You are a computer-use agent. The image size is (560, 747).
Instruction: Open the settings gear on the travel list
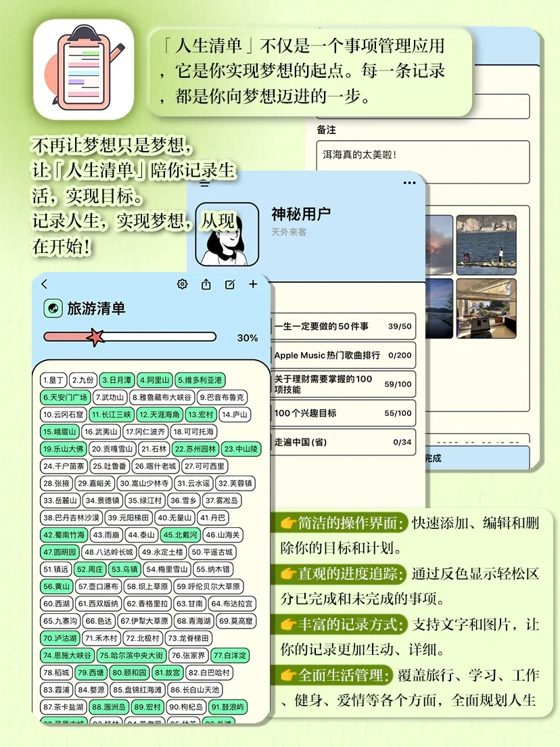coord(181,284)
